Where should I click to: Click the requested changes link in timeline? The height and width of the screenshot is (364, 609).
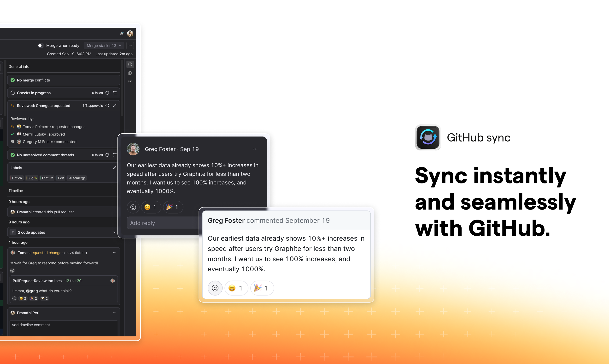47,253
